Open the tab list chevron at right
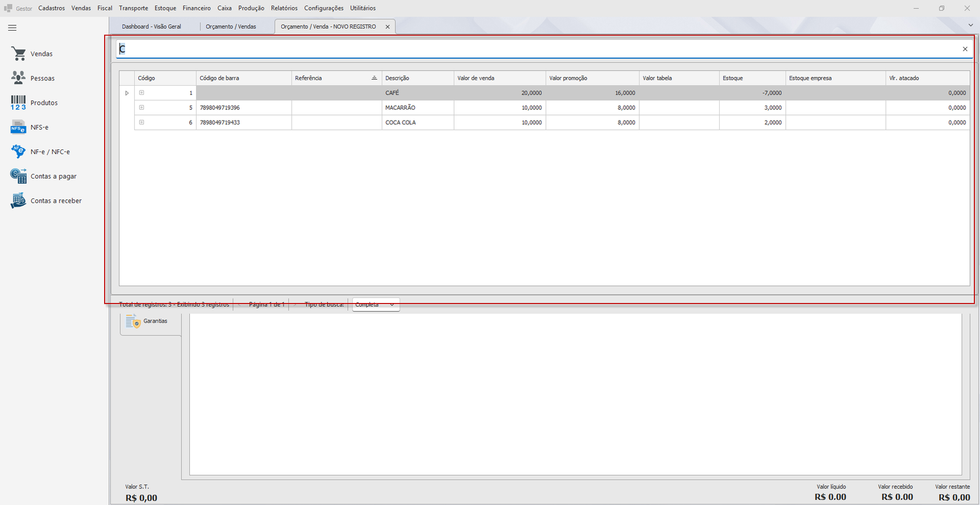 point(971,25)
